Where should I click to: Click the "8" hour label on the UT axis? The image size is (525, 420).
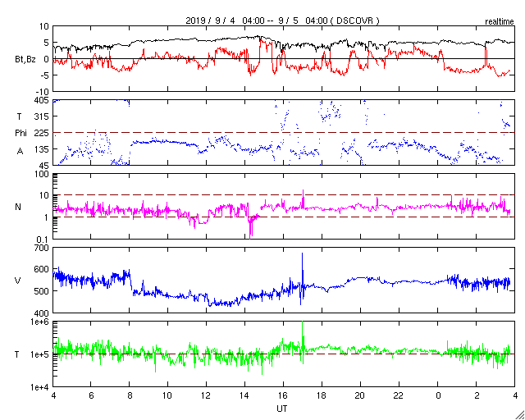pos(130,396)
